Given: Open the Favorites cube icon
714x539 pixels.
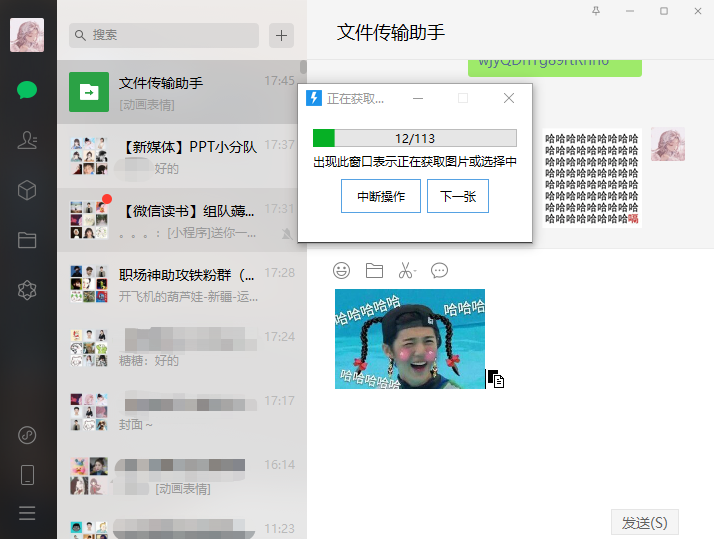Looking at the screenshot, I should (27, 190).
